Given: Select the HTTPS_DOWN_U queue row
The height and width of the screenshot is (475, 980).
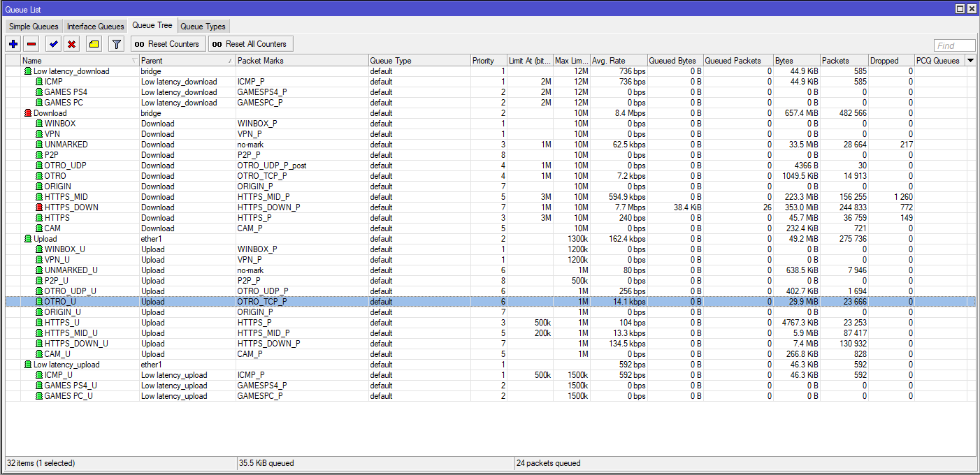Looking at the screenshot, I should click(490, 344).
